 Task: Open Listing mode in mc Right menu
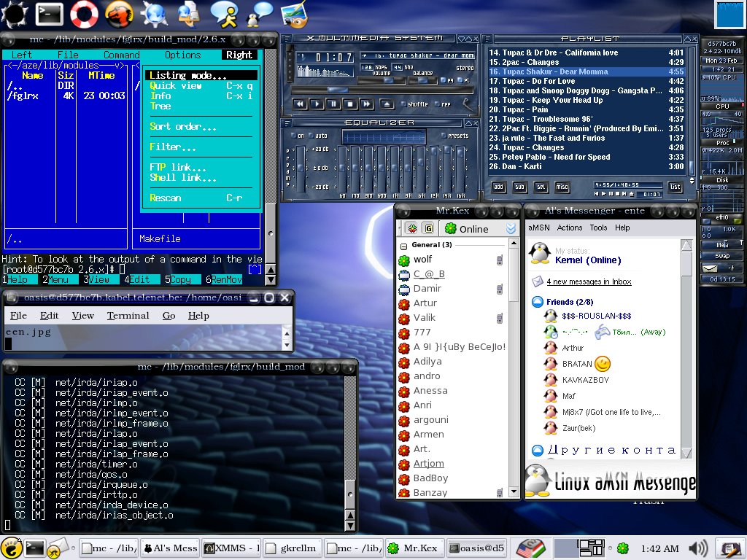pyautogui.click(x=201, y=75)
